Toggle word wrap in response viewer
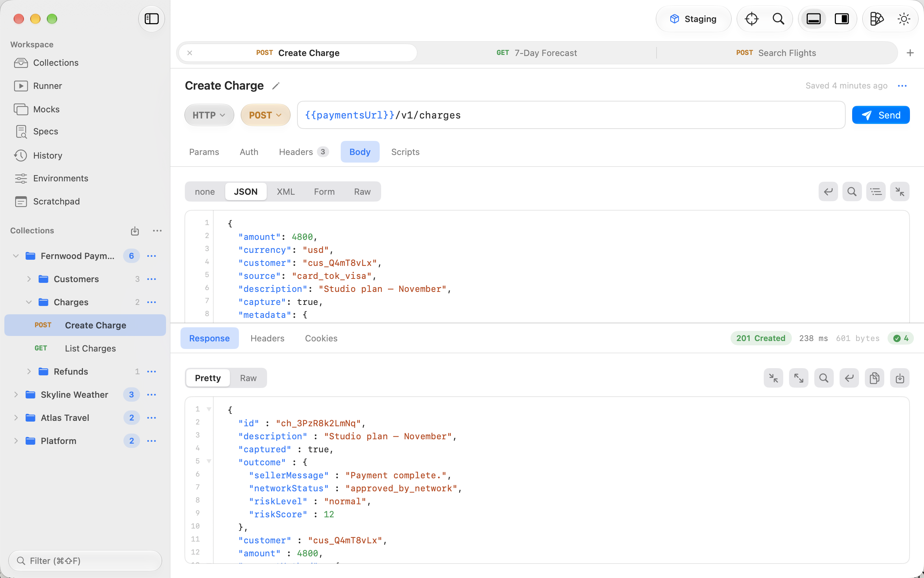The image size is (924, 578). (x=849, y=378)
